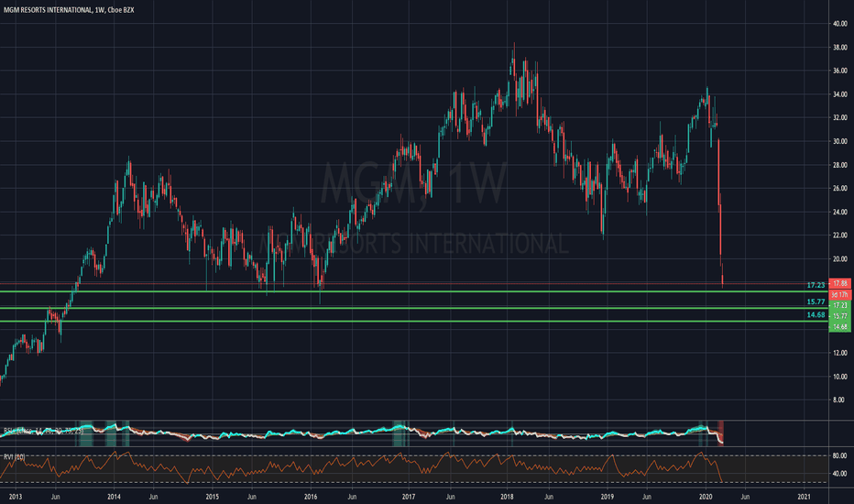Click the 20.00 price axis label
Screen dimensions: 854x504
click(839, 259)
